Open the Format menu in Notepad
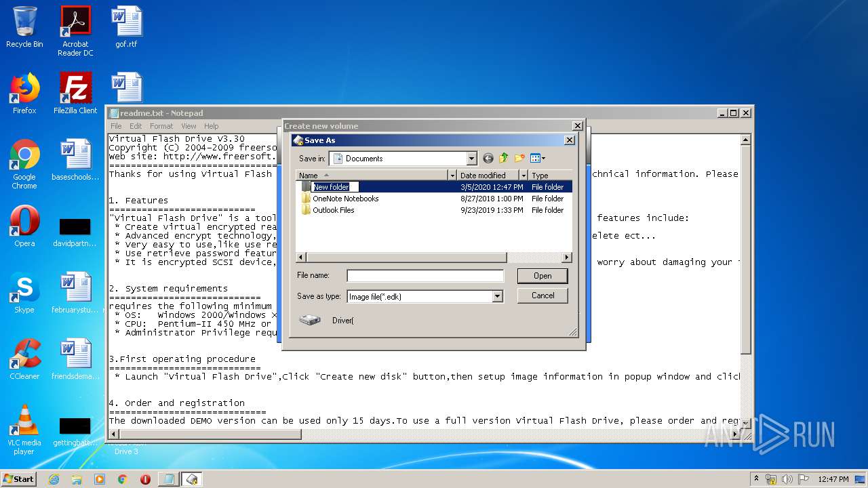Screen dimensions: 868x488 click(161, 126)
